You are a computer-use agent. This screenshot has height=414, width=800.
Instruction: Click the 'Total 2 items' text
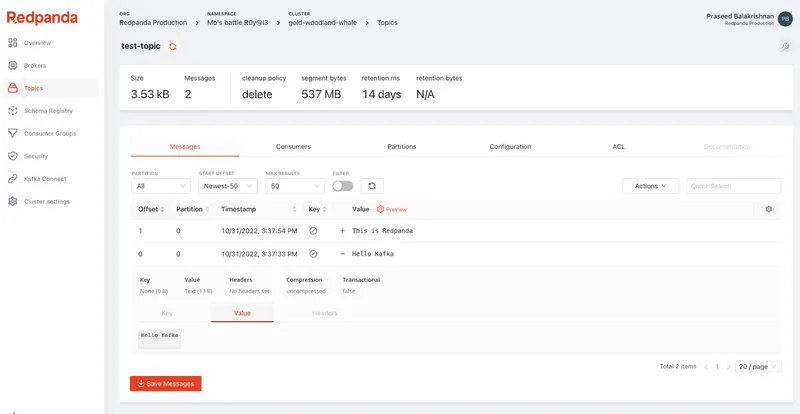tap(678, 367)
